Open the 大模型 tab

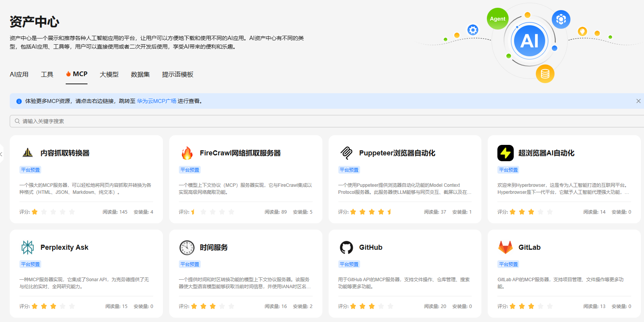(x=109, y=74)
